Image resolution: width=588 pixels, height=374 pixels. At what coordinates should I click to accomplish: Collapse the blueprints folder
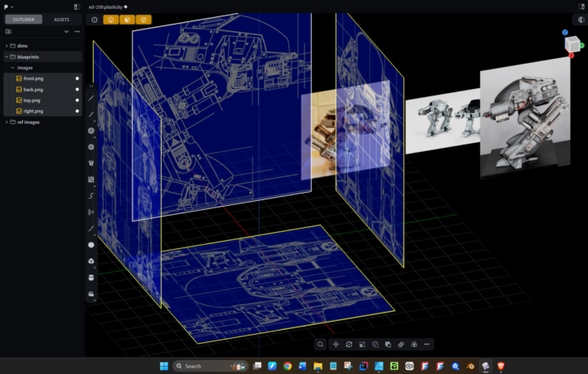7,57
